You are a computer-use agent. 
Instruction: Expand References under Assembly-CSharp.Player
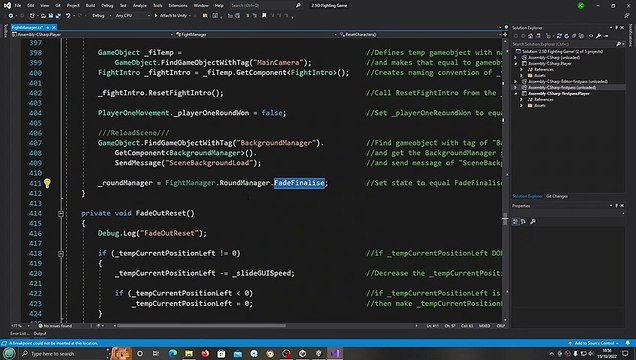(x=522, y=70)
